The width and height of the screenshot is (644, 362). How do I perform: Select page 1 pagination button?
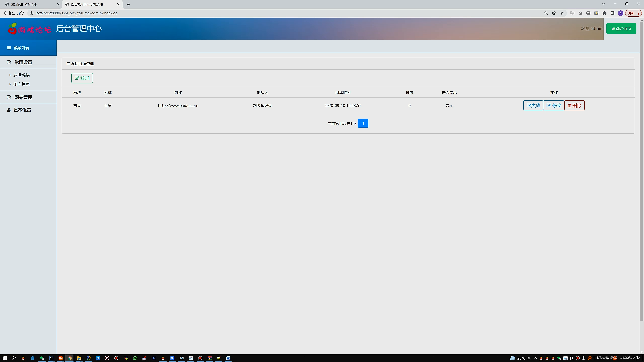(363, 123)
